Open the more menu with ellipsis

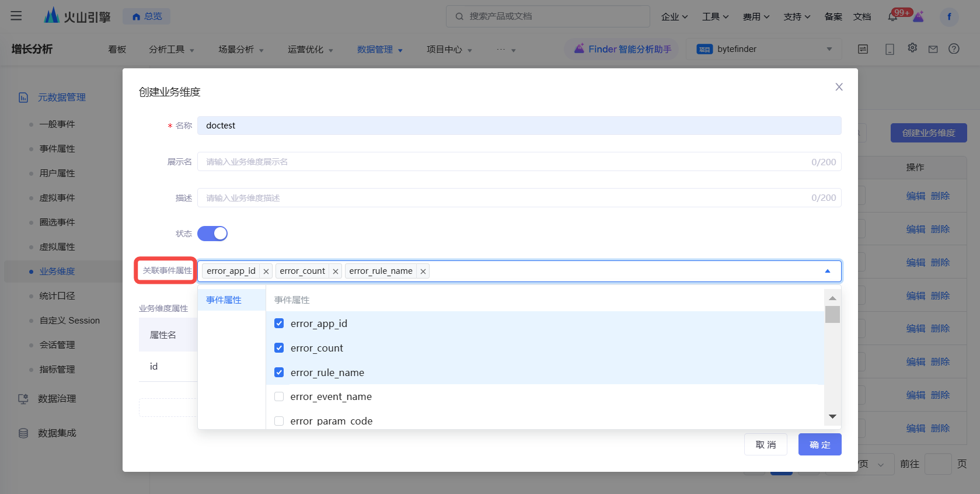point(506,50)
